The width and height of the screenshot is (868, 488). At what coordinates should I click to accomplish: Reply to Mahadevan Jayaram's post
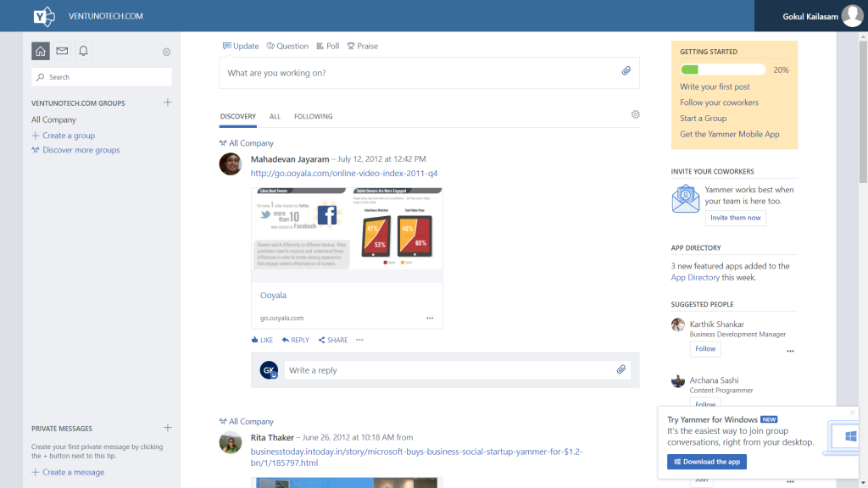pyautogui.click(x=296, y=340)
